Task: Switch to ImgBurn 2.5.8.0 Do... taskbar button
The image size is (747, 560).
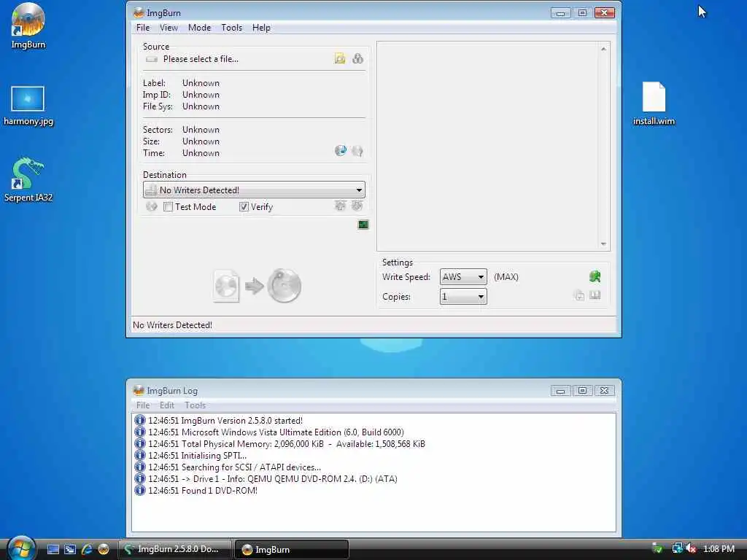Action: (175, 549)
